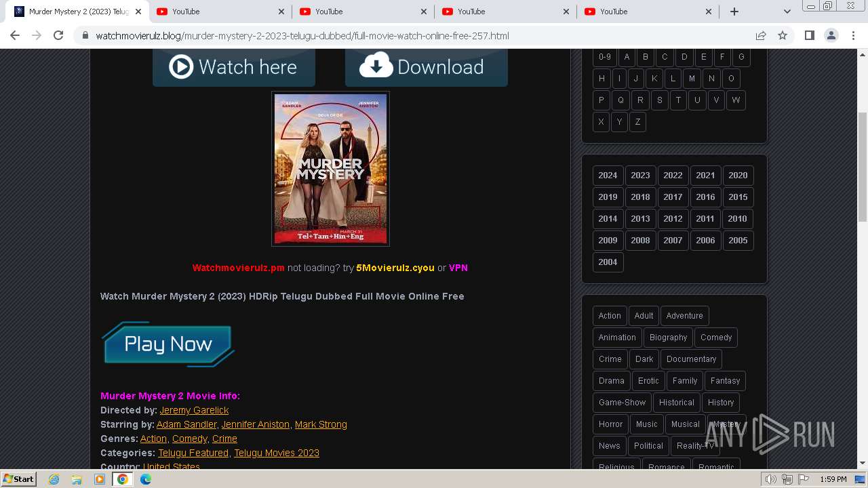Open the Documentary genre tag
This screenshot has width=868, height=488.
coord(691,359)
